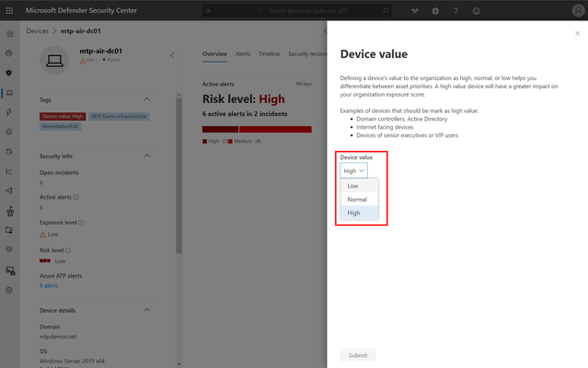Toggle the hamburger navigation menu
The width and height of the screenshot is (588, 368).
[10, 34]
